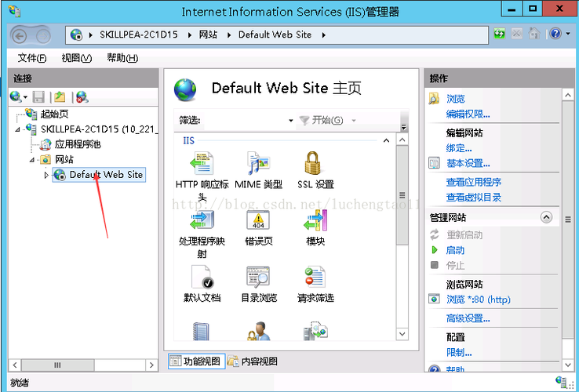Open the MIME 类型 feature icon
The image size is (579, 392).
(x=258, y=163)
